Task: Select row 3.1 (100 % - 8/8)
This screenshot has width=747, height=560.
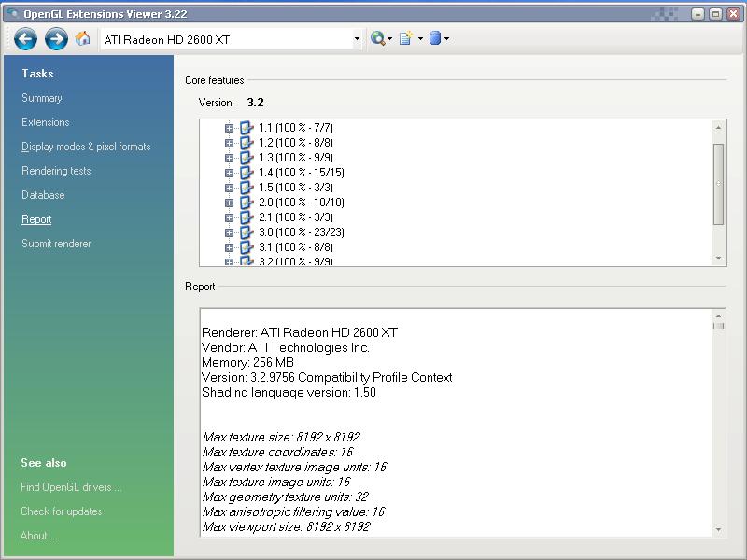Action: tap(296, 247)
